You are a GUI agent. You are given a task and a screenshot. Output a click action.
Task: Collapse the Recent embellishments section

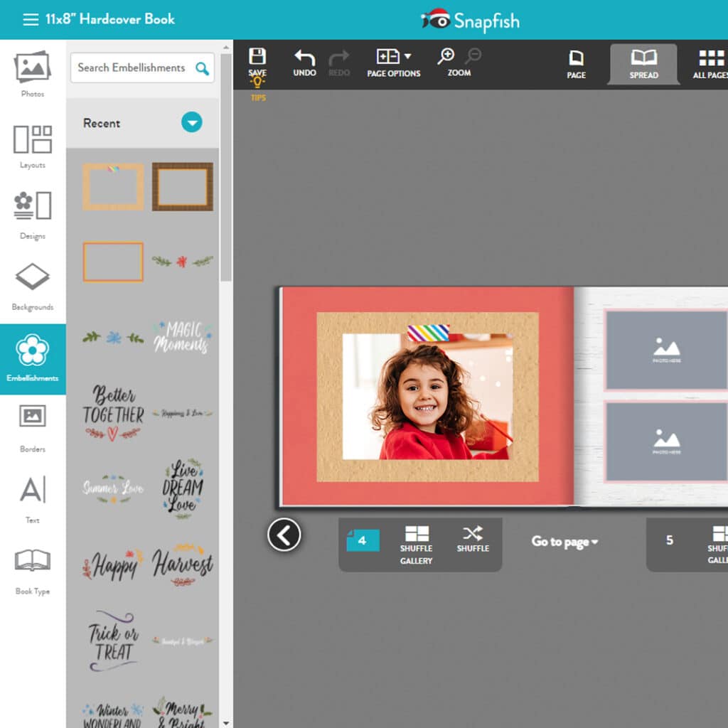click(191, 122)
